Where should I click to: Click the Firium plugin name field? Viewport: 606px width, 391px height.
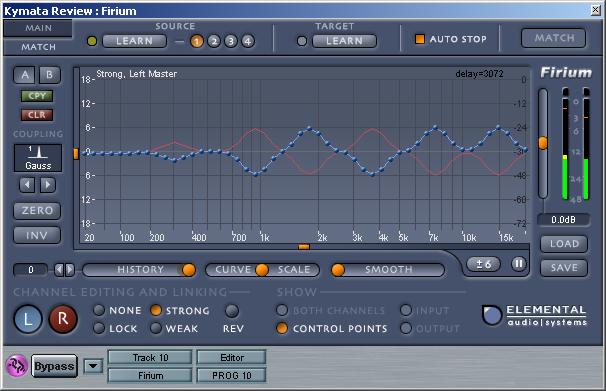click(x=150, y=376)
